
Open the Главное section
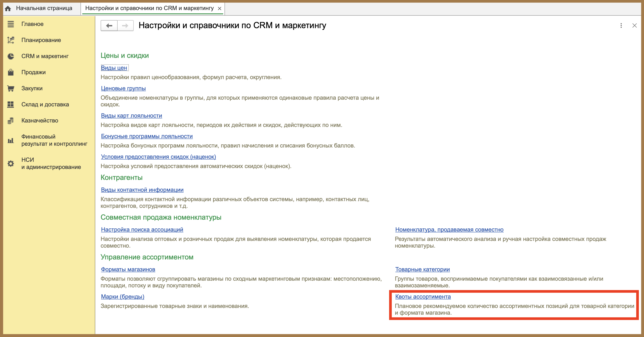tap(32, 24)
